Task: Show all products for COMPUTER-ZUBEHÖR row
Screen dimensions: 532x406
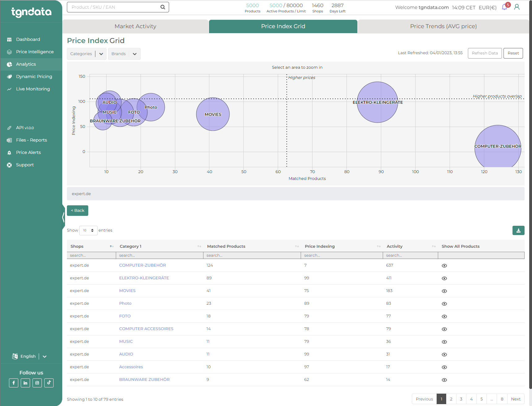Action: pos(444,266)
